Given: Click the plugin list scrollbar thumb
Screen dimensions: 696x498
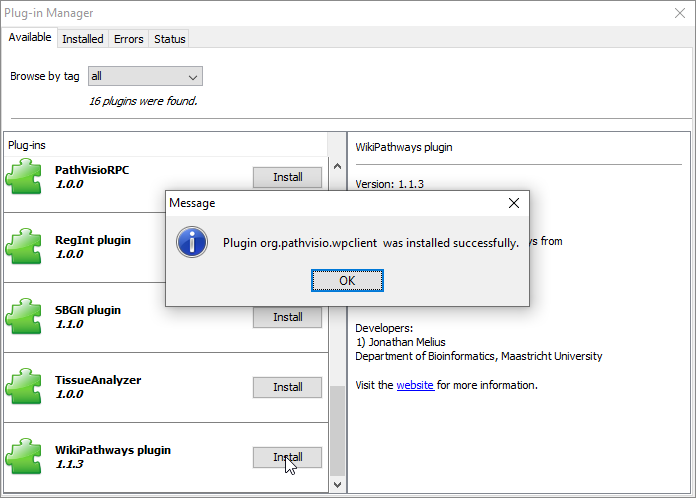Looking at the screenshot, I should (x=337, y=431).
